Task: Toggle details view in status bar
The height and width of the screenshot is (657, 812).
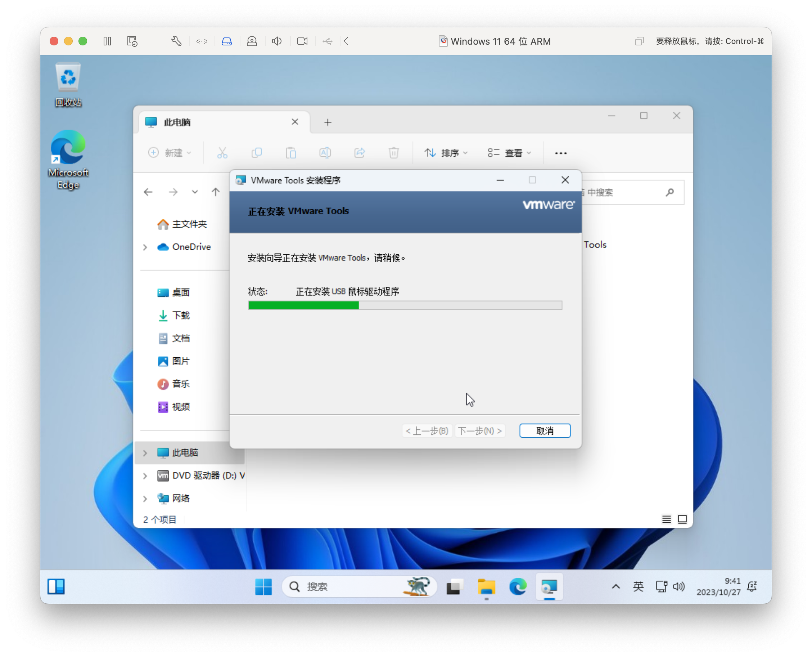Action: click(x=666, y=519)
